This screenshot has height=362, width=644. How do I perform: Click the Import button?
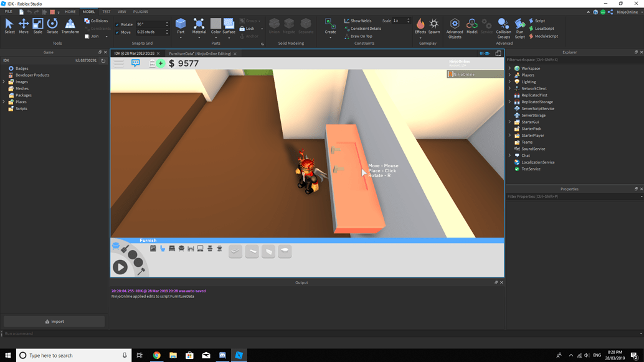pos(54,322)
